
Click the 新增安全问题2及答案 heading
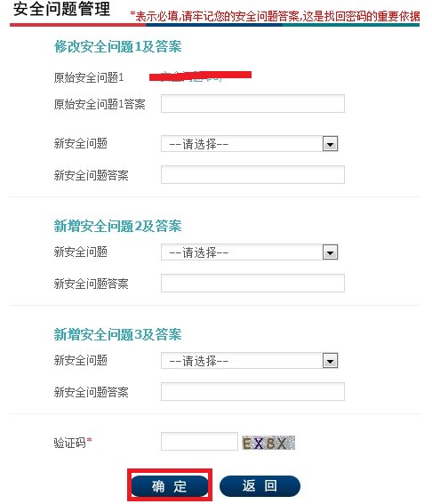click(117, 227)
